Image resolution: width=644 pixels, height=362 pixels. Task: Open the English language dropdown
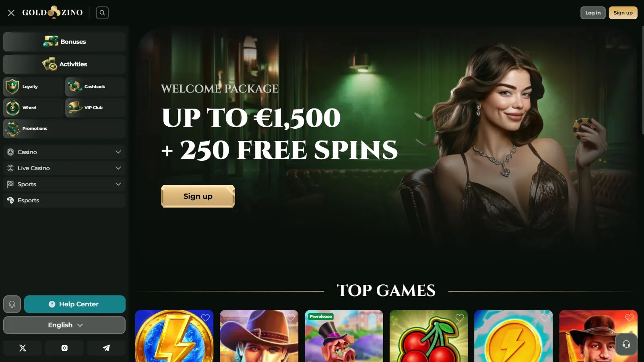click(64, 325)
